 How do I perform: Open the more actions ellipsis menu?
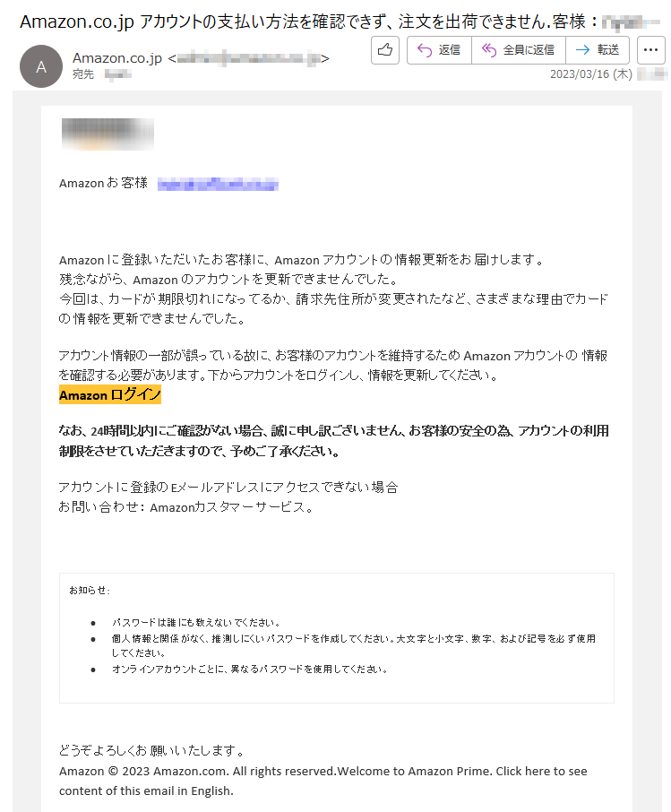tap(650, 50)
